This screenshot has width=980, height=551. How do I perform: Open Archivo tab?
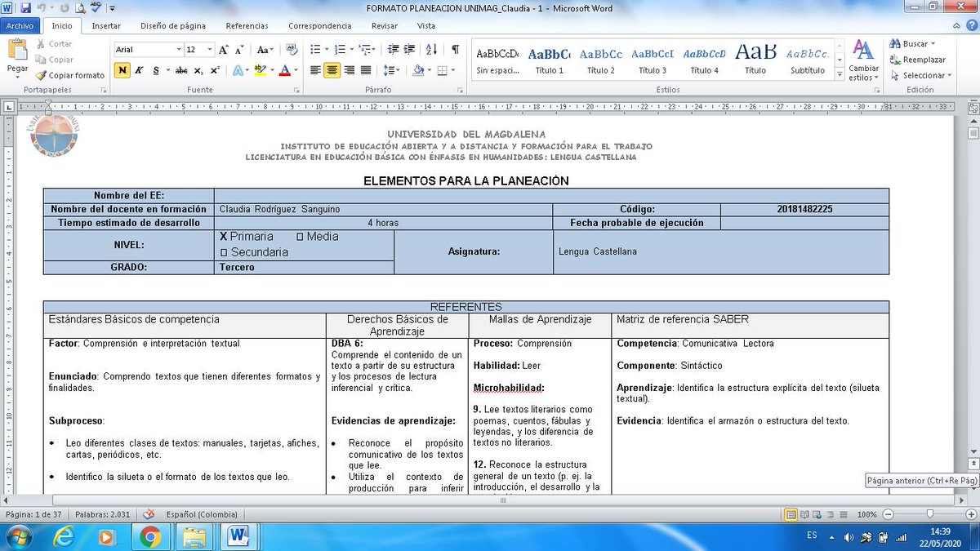click(x=19, y=25)
